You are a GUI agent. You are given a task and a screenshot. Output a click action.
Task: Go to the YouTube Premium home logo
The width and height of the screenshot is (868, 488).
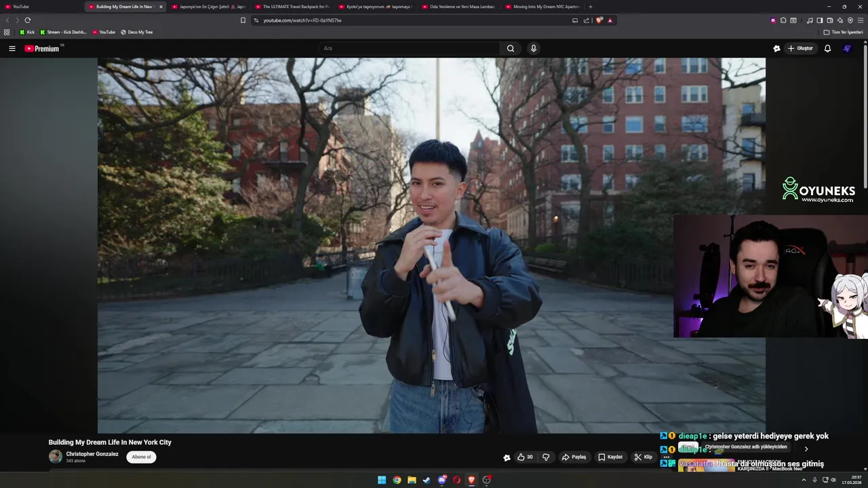tap(43, 48)
